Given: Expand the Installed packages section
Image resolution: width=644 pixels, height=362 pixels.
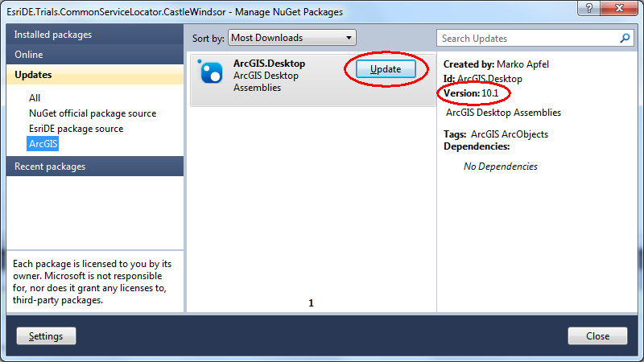Looking at the screenshot, I should tap(95, 35).
